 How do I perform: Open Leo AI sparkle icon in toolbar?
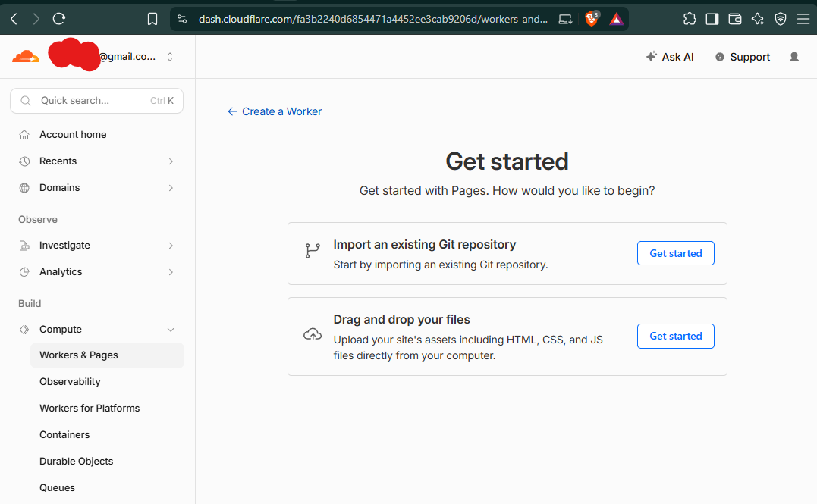point(758,19)
